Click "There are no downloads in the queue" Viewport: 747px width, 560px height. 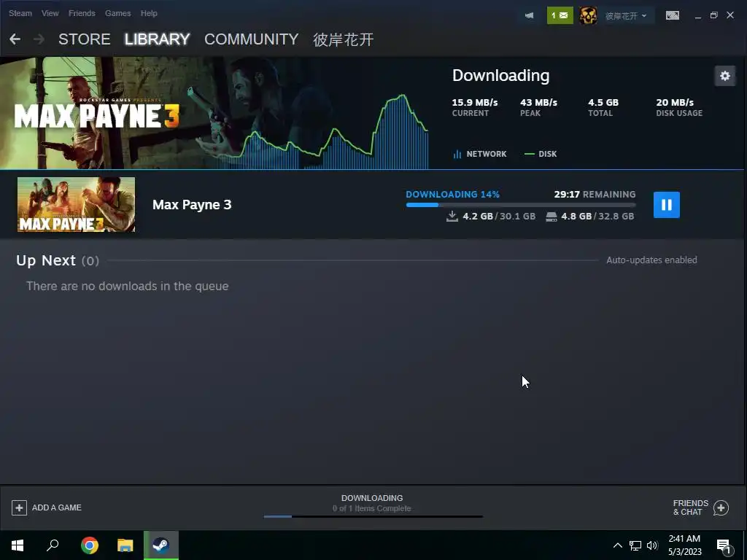[x=127, y=286]
